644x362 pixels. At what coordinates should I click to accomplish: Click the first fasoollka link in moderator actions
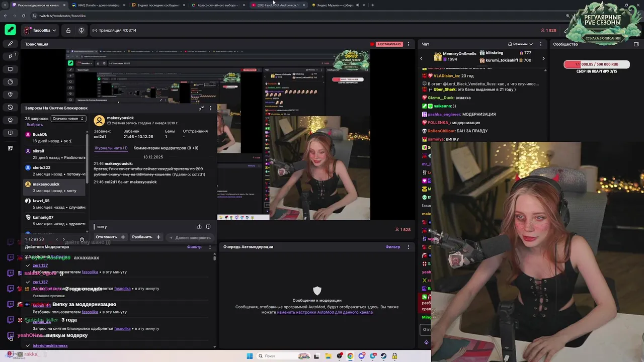[x=90, y=272]
